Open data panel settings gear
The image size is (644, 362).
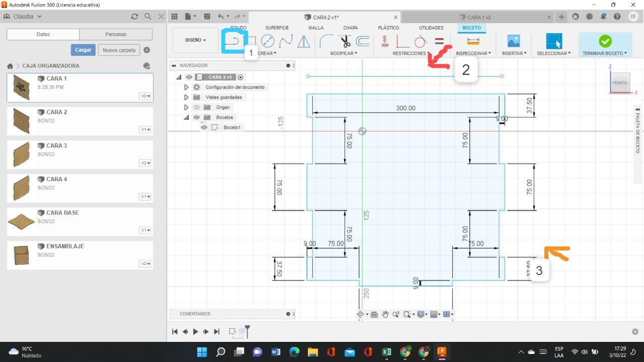tap(147, 50)
